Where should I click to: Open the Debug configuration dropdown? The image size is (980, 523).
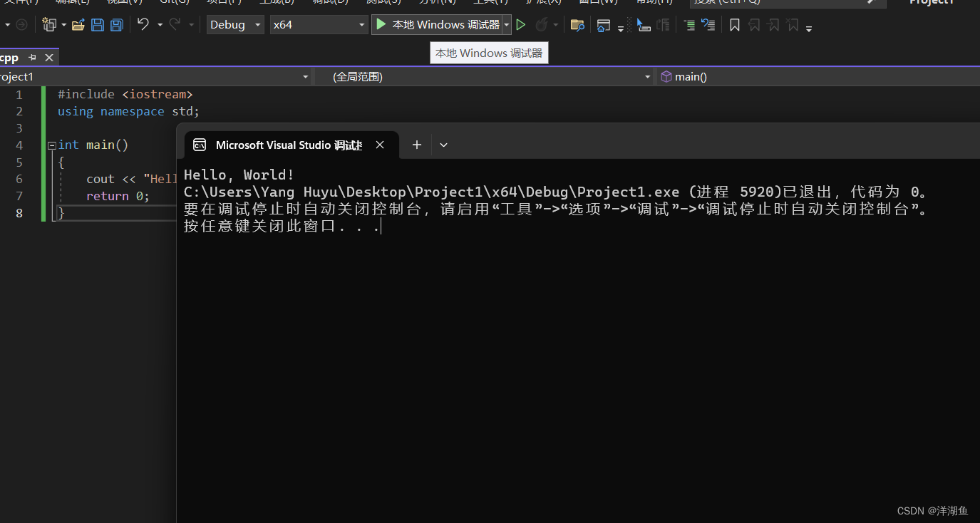pos(234,24)
